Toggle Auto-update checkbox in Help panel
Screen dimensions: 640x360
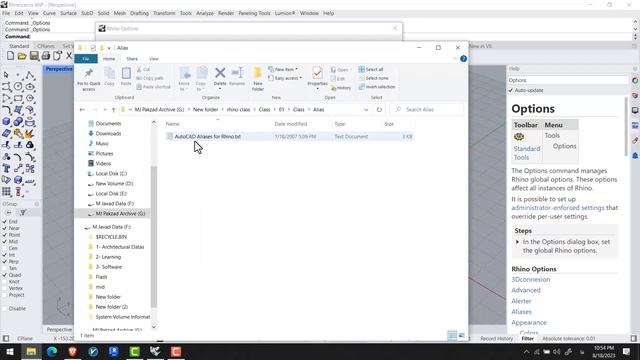tap(511, 90)
